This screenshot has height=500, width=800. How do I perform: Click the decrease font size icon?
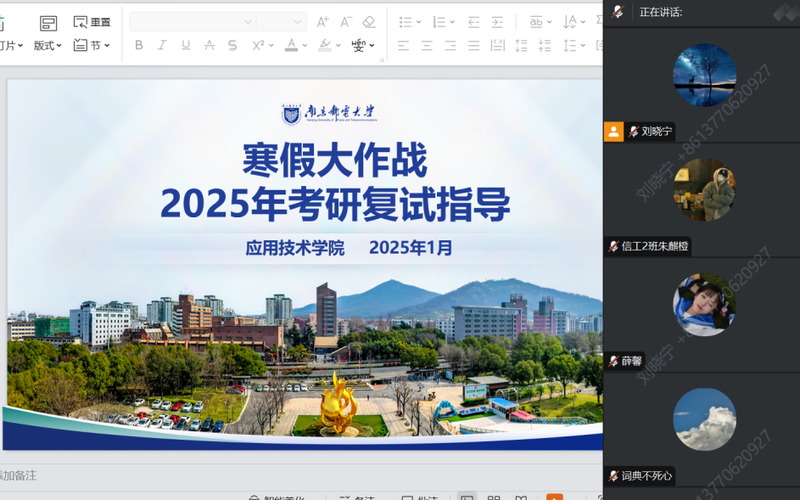coord(345,21)
